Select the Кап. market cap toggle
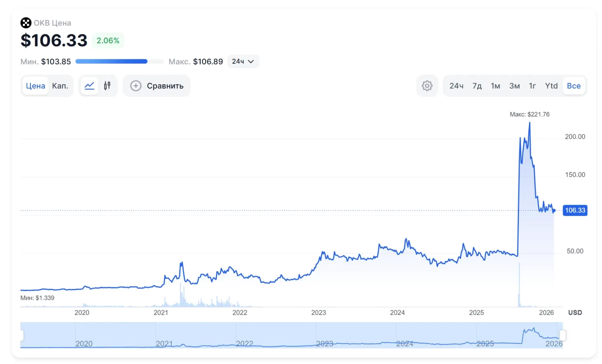Viewport: 602px width, 364px height. pos(60,86)
